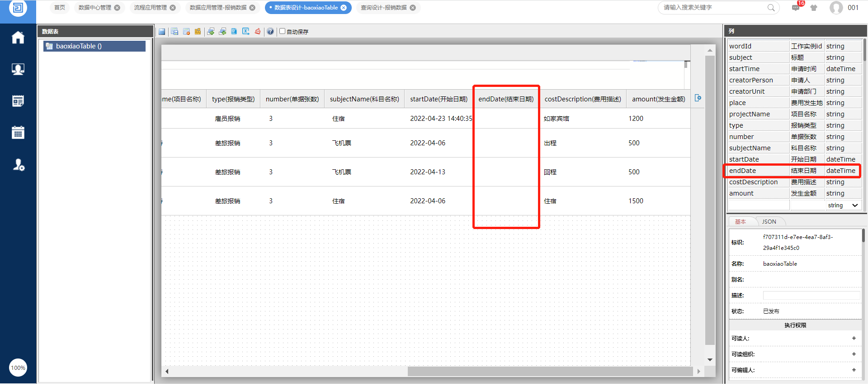Screen dimensions: 868x392
Task: Select the endDate row in column list
Action: coord(794,171)
